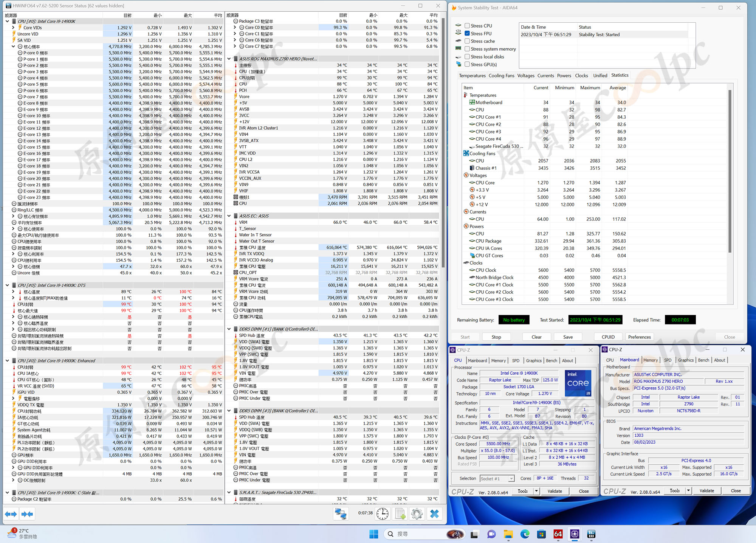Click Windows taskbar search box
The image size is (756, 543).
tap(423, 534)
